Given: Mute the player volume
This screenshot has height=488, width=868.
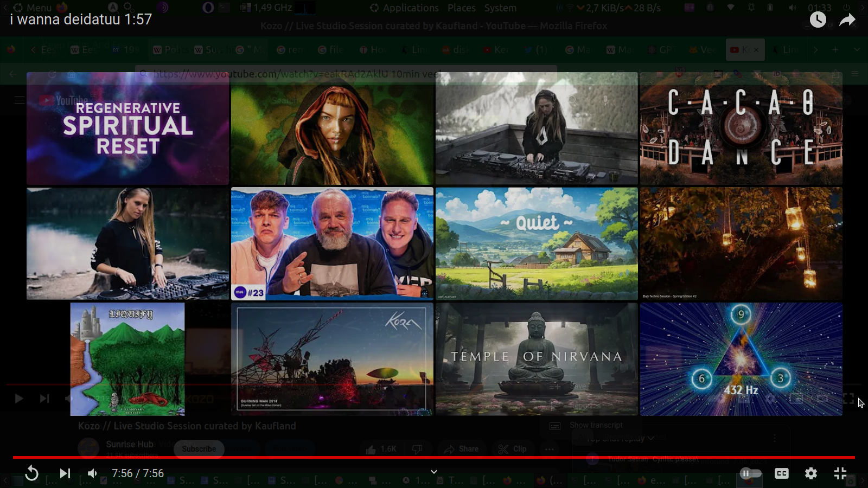Looking at the screenshot, I should pyautogui.click(x=93, y=473).
